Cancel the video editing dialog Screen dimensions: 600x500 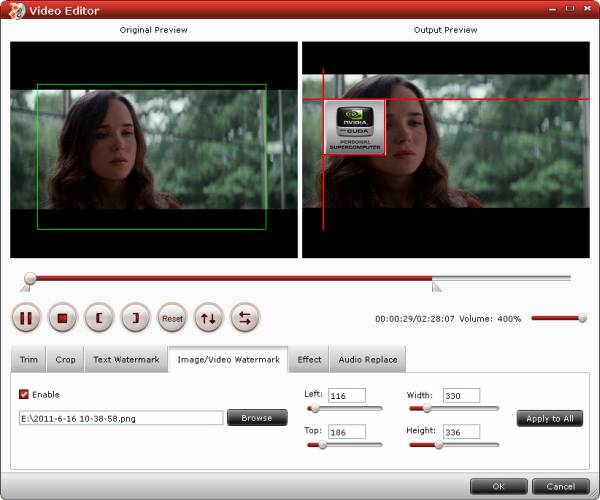[561, 486]
